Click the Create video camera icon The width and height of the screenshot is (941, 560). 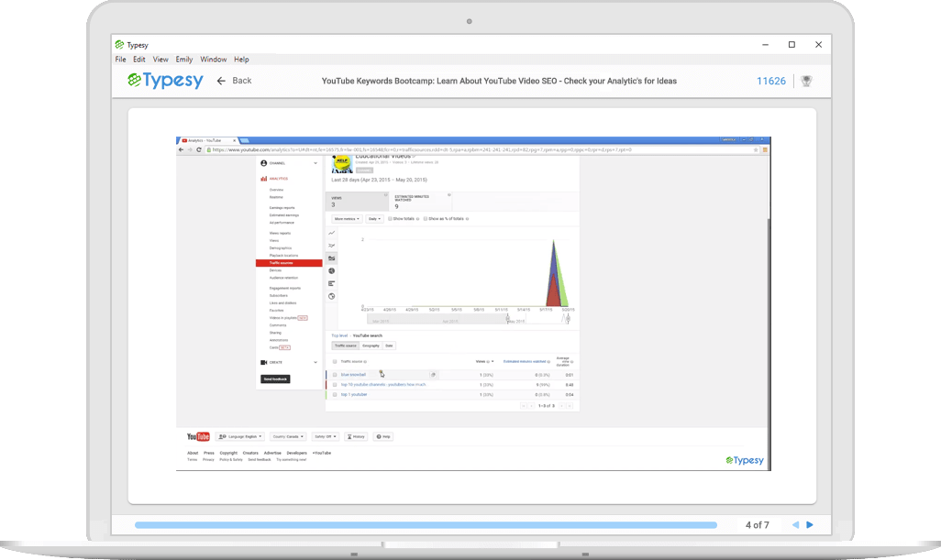coord(263,362)
